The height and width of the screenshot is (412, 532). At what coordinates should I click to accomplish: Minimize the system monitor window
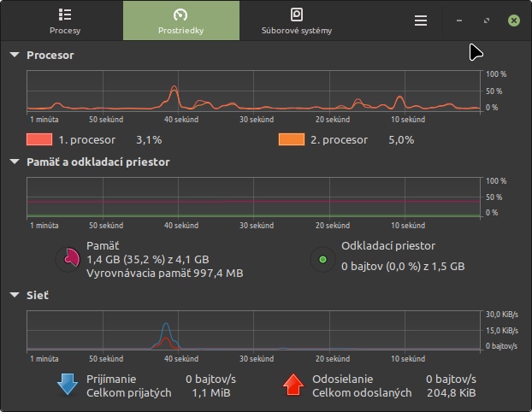(x=460, y=21)
